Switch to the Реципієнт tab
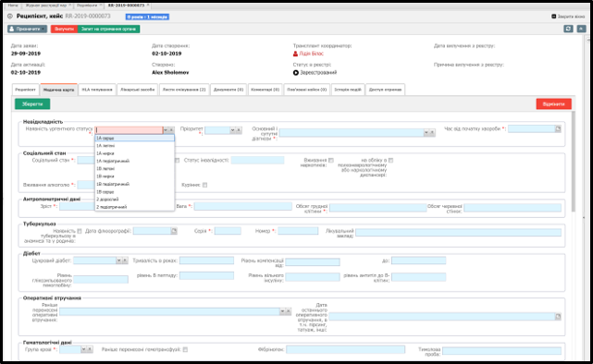The image size is (593, 364). [25, 90]
